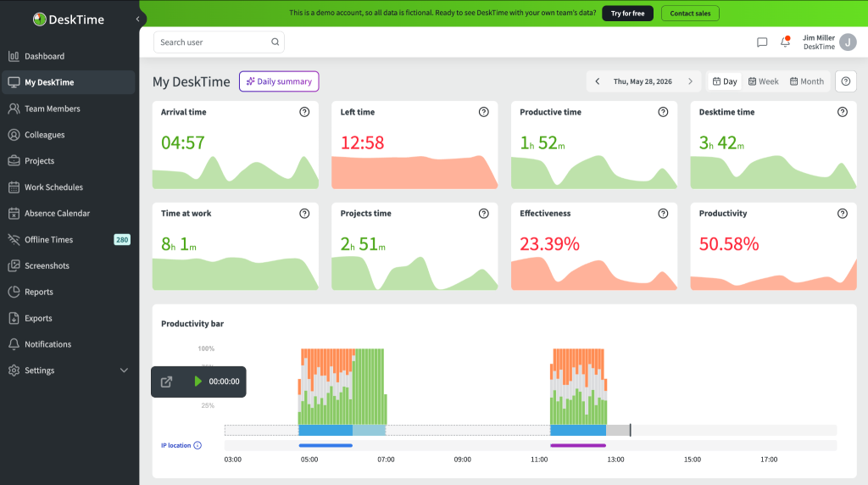Image resolution: width=868 pixels, height=485 pixels.
Task: Click the Exports sidebar icon
Action: point(14,318)
